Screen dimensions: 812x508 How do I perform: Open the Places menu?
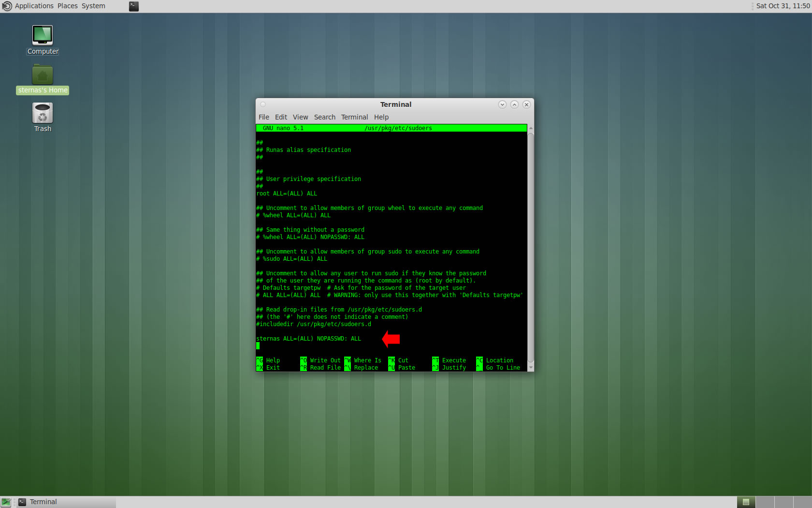67,6
